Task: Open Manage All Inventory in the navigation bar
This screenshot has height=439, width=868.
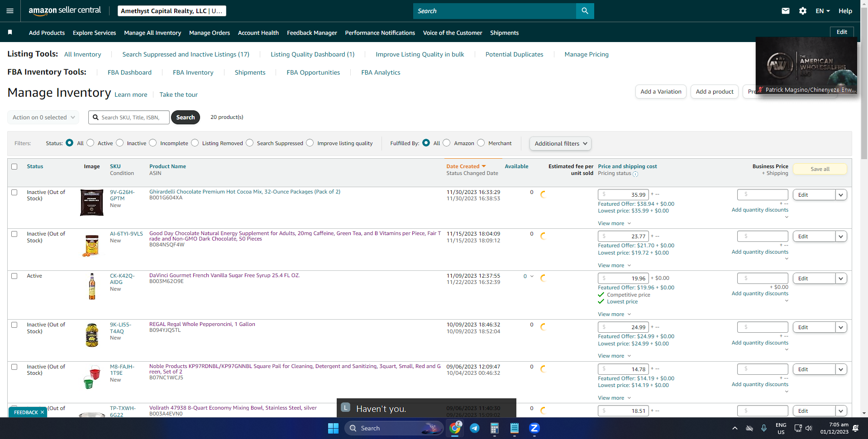Action: 153,33
